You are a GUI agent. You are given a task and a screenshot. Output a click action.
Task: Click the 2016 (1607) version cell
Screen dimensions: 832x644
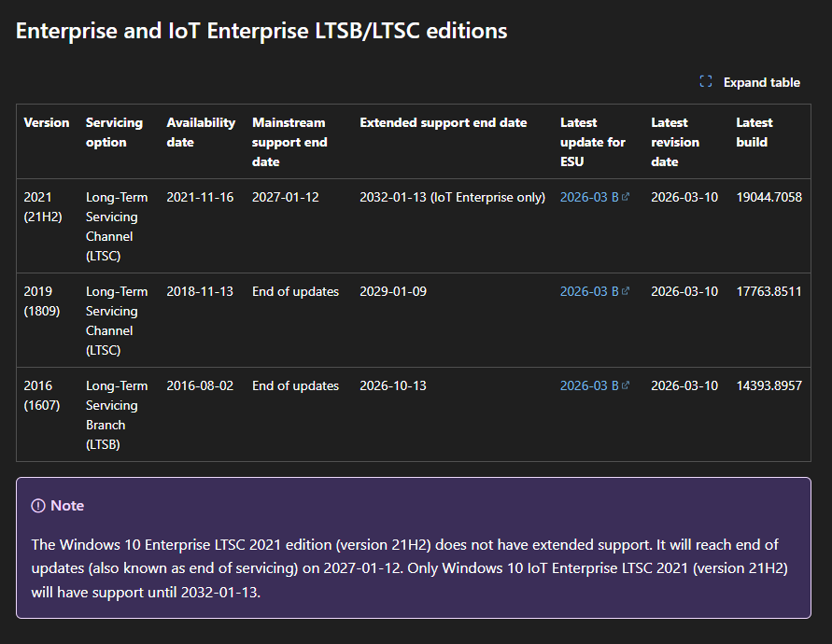coord(42,396)
